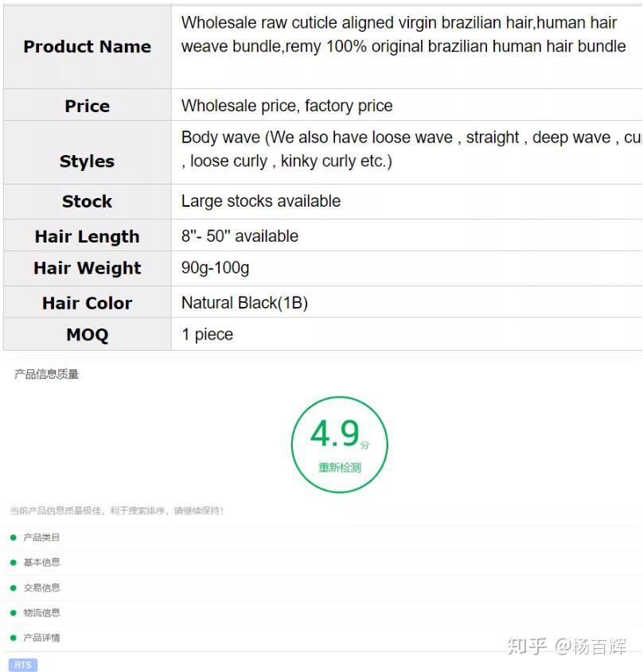Image resolution: width=643 pixels, height=672 pixels.
Task: Open the 产品详情 quality item
Action: point(41,638)
